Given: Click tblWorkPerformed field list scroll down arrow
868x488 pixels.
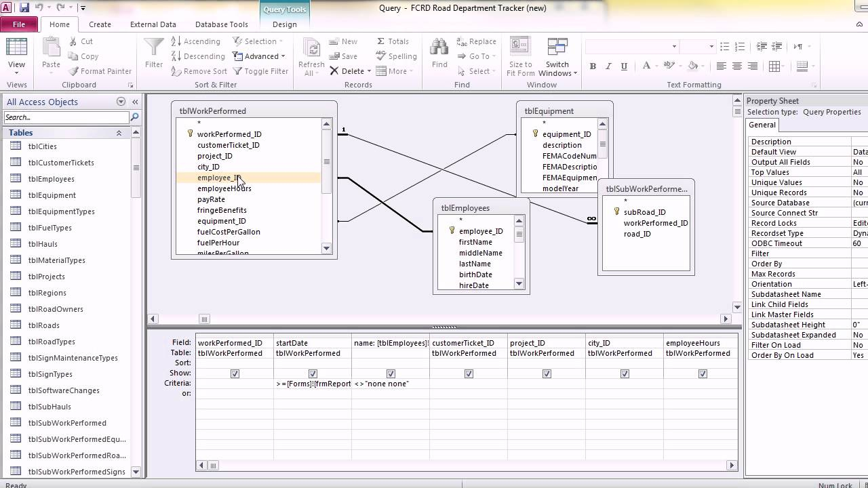Looking at the screenshot, I should (x=326, y=249).
